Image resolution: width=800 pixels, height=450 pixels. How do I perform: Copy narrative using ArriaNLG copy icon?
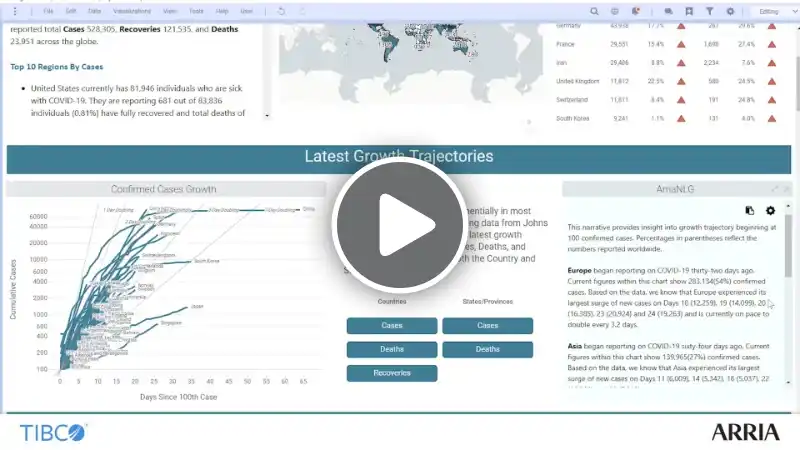point(749,210)
